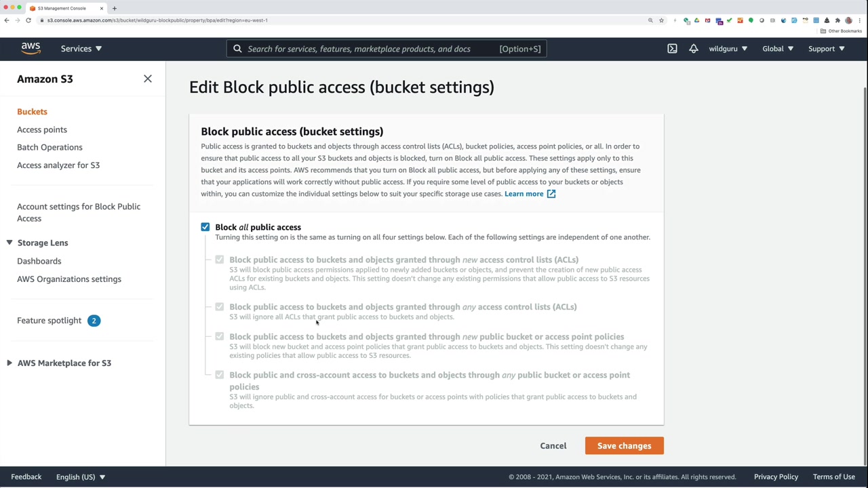Bookmark page using the star icon
This screenshot has width=868, height=488.
coord(661,20)
